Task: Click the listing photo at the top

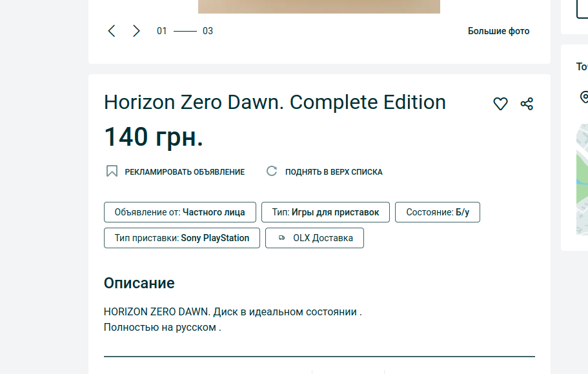Action: pyautogui.click(x=319, y=6)
